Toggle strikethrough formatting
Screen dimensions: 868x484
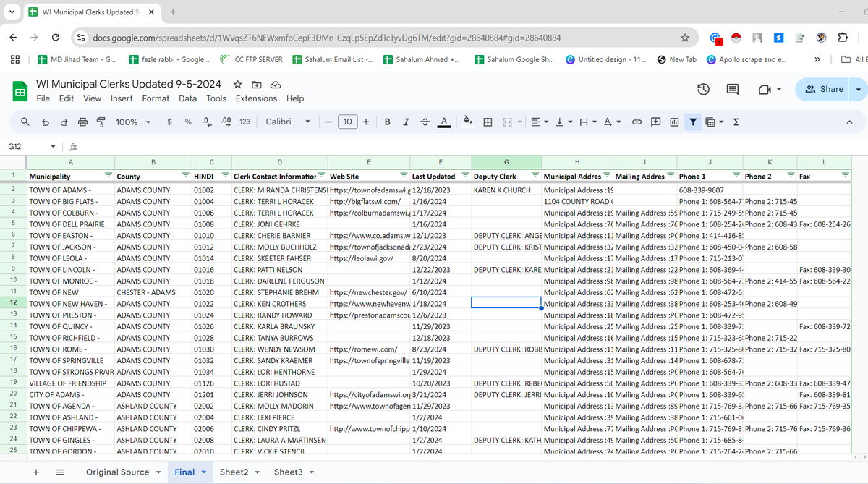click(425, 122)
